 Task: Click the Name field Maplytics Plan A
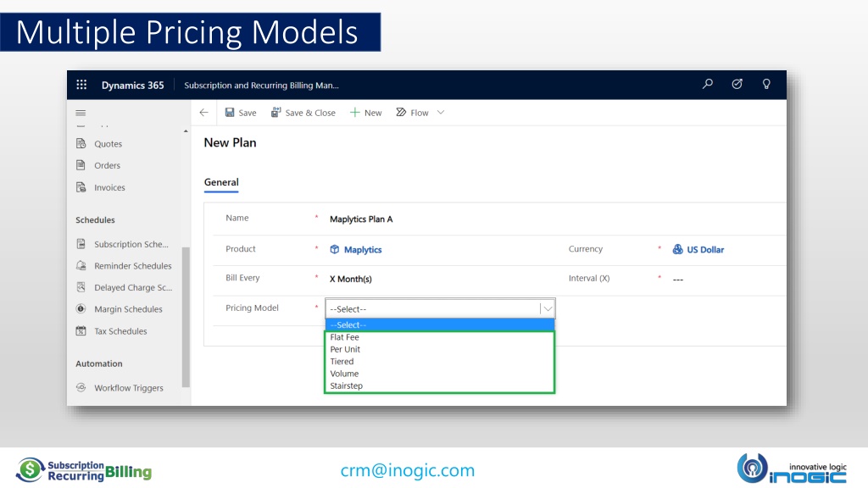click(361, 219)
